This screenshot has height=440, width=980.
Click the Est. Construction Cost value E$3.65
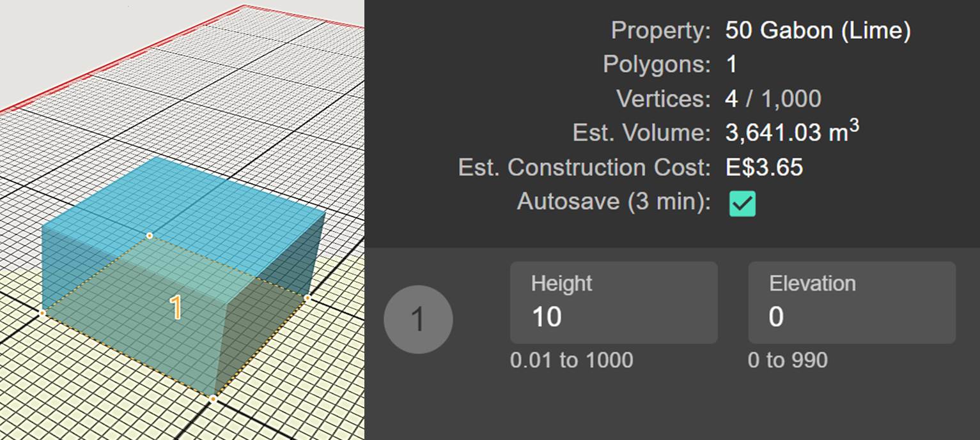764,167
